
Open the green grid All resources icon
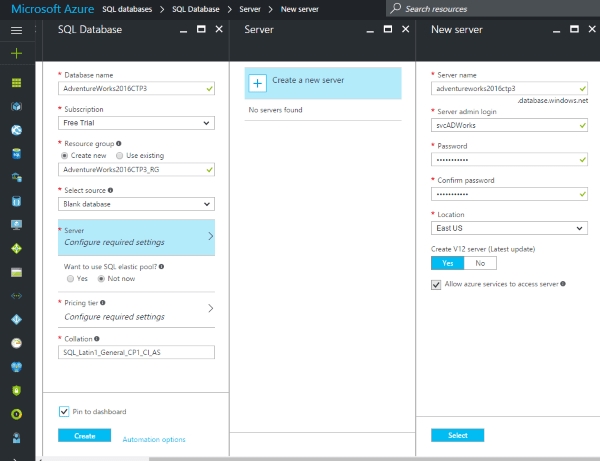pyautogui.click(x=16, y=82)
